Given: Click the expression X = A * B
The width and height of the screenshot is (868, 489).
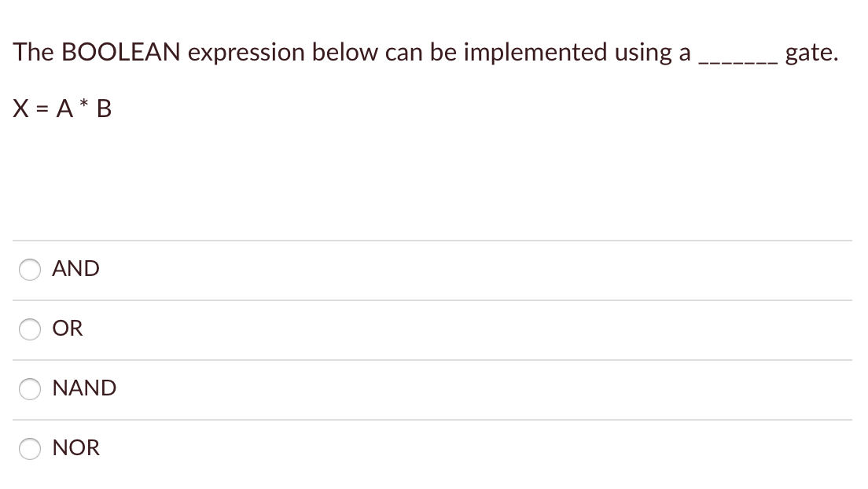Looking at the screenshot, I should (62, 108).
